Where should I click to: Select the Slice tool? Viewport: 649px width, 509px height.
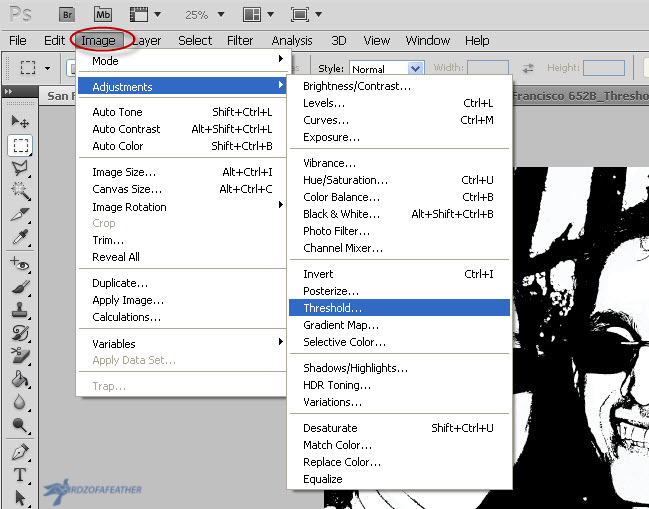(20, 214)
